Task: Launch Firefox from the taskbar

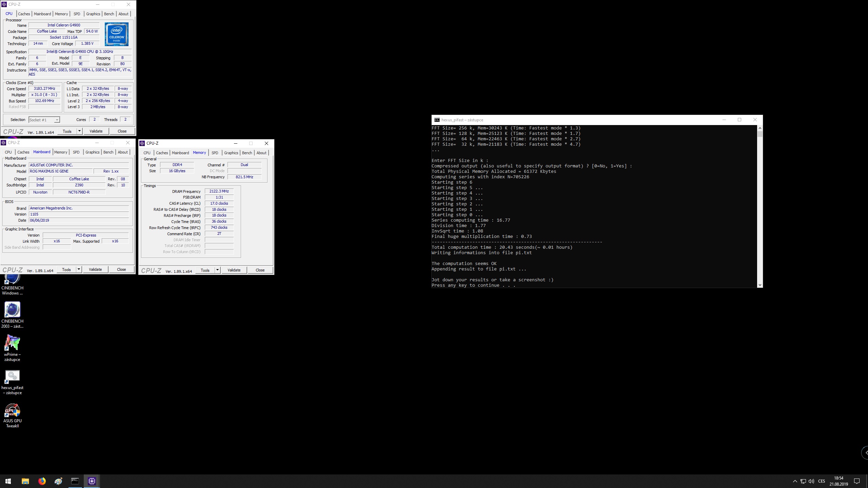Action: tap(42, 481)
